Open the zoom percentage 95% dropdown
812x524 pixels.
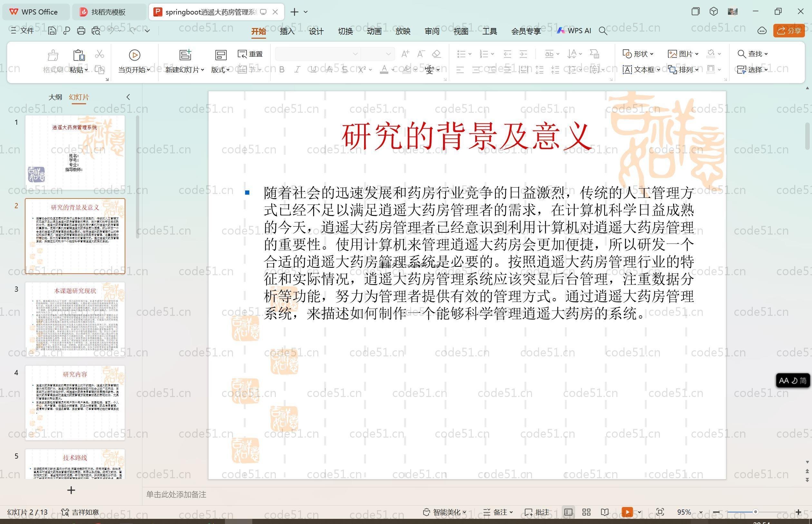pyautogui.click(x=701, y=512)
